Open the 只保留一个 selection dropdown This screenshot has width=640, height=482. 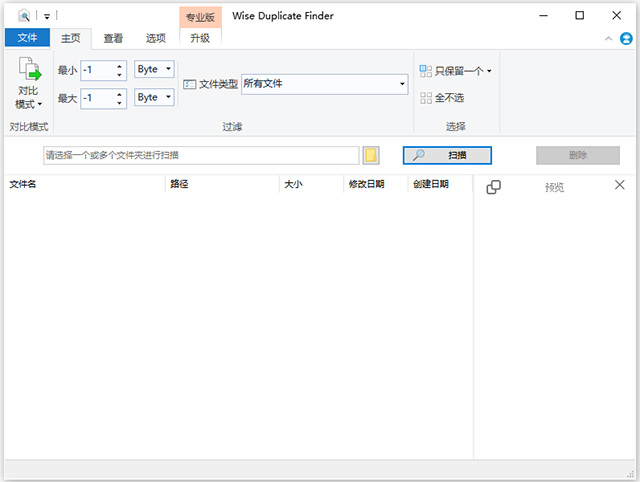pos(456,71)
